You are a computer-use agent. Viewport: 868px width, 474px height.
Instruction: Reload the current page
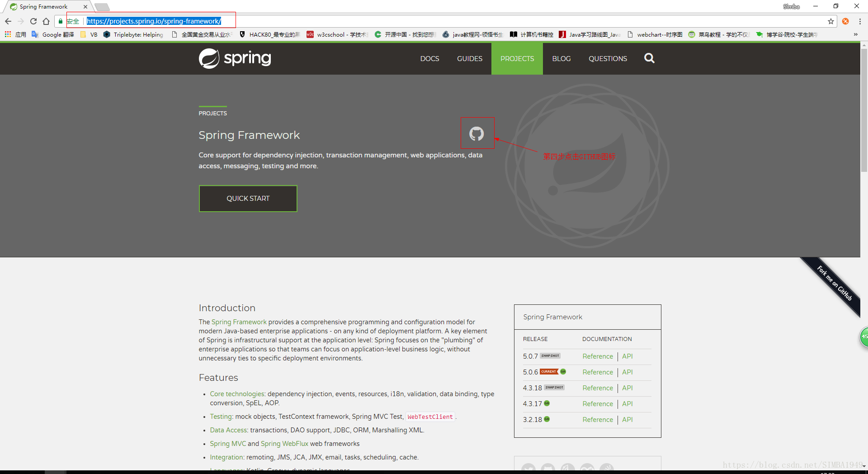(33, 21)
